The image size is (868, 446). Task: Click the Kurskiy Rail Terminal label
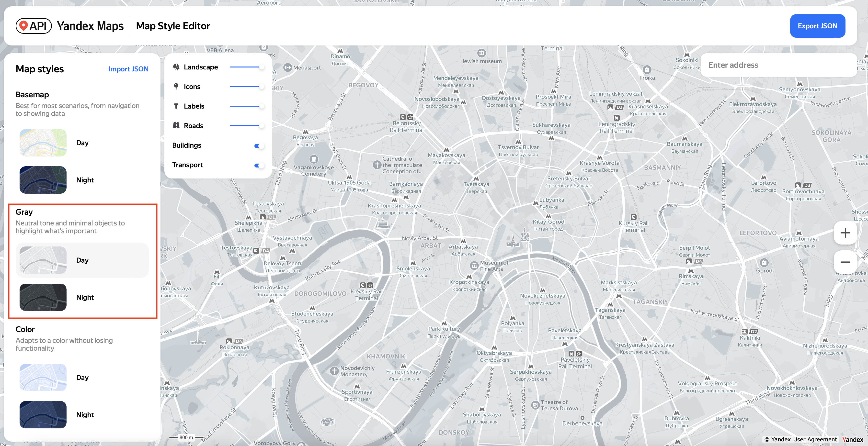click(633, 226)
